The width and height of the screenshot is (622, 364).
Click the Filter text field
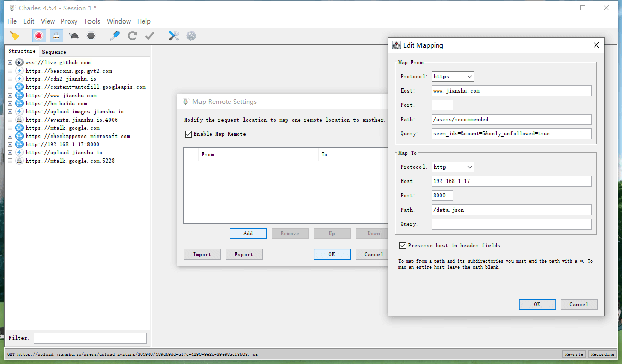coord(90,338)
